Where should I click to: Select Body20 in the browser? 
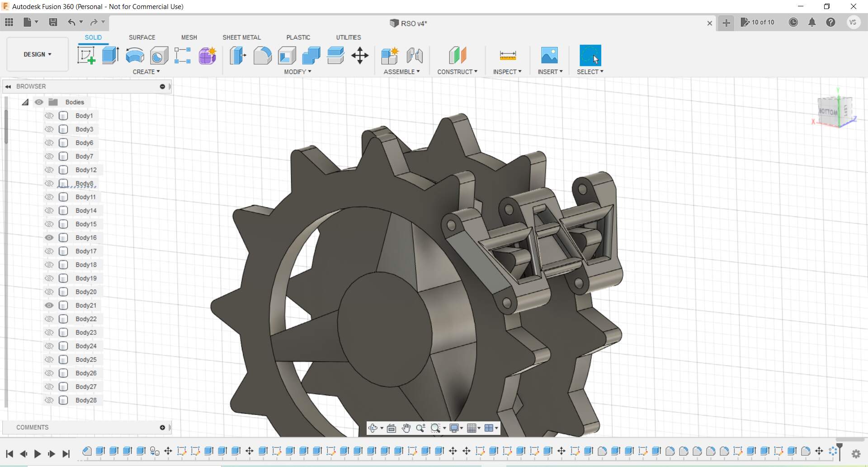86,292
